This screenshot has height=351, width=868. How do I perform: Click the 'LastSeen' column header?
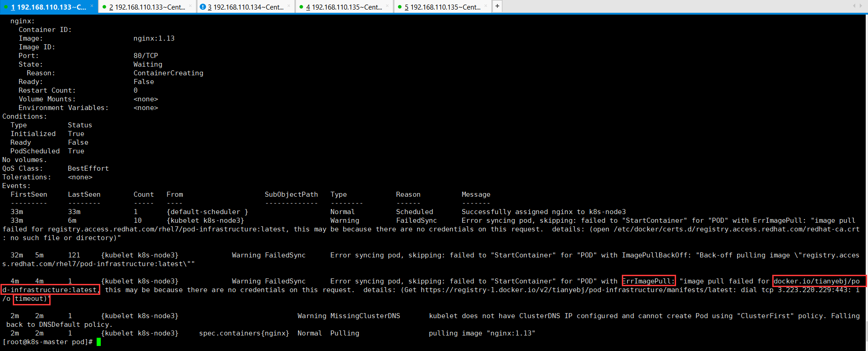click(x=84, y=194)
